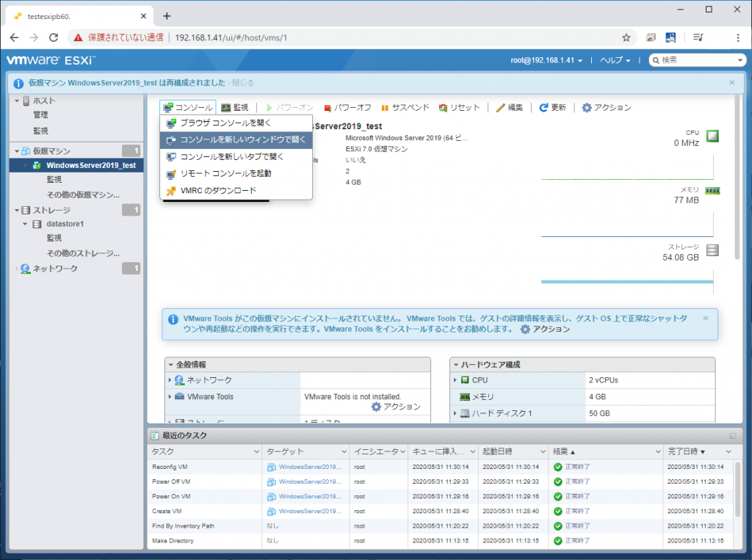Select ホスト in the navigator
Viewport: 752px width, 560px height.
tap(44, 101)
